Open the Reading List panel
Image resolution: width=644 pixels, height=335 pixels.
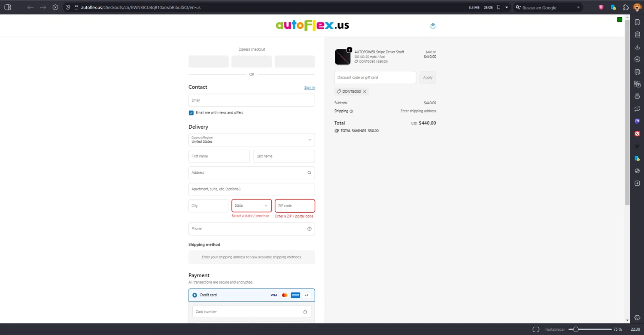click(637, 34)
